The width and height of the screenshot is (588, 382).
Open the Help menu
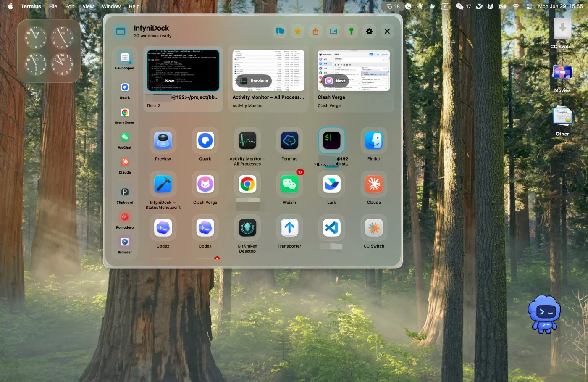point(134,6)
